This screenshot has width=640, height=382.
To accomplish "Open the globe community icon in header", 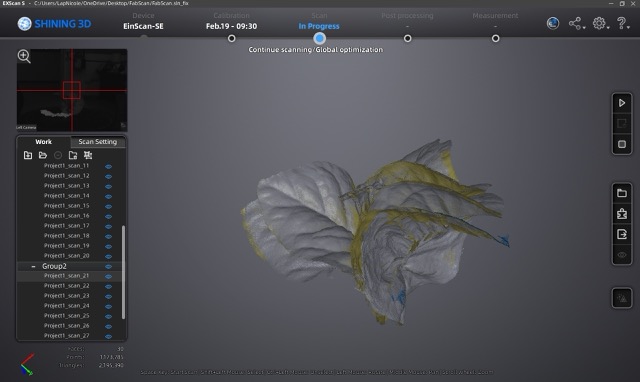I will coord(553,23).
